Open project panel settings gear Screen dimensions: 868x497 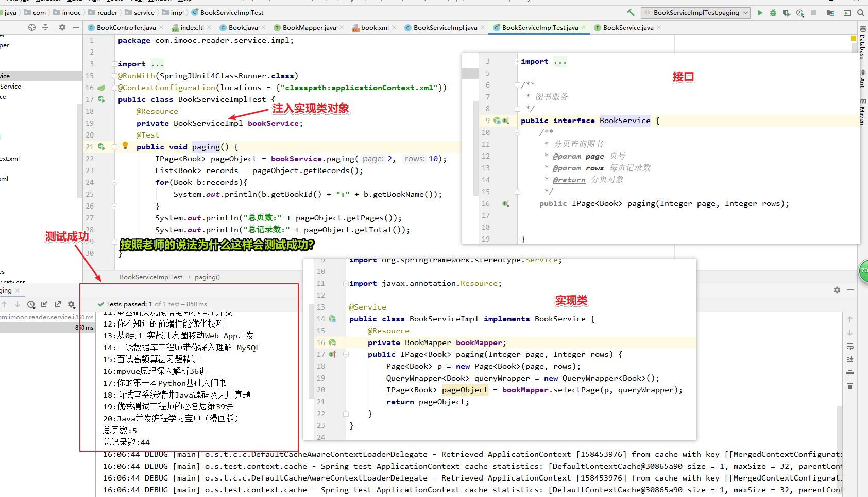[62, 27]
